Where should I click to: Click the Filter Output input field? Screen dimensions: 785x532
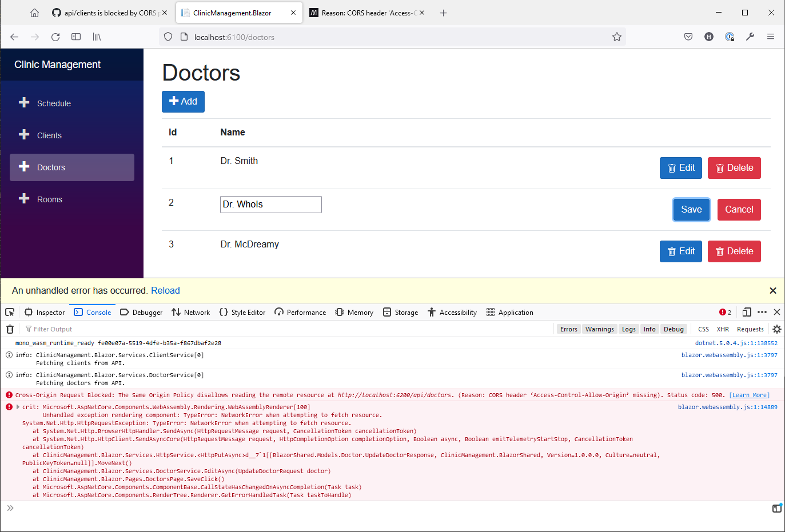pyautogui.click(x=53, y=329)
